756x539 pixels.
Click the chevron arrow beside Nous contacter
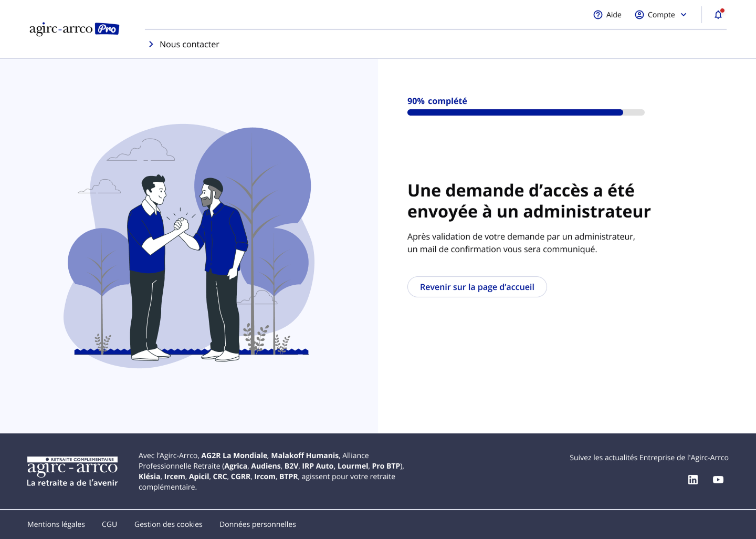point(151,45)
